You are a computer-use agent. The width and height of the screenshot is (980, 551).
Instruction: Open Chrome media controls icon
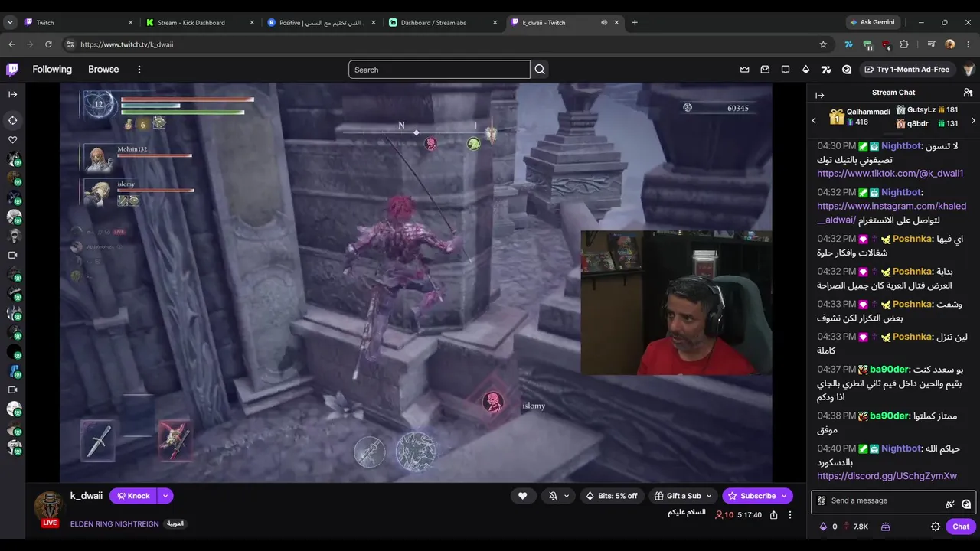(931, 44)
